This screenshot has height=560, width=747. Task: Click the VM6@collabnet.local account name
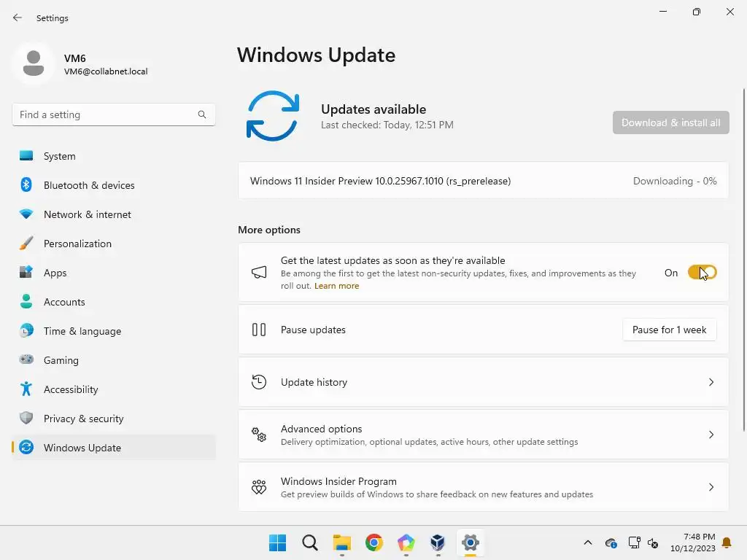coord(106,71)
